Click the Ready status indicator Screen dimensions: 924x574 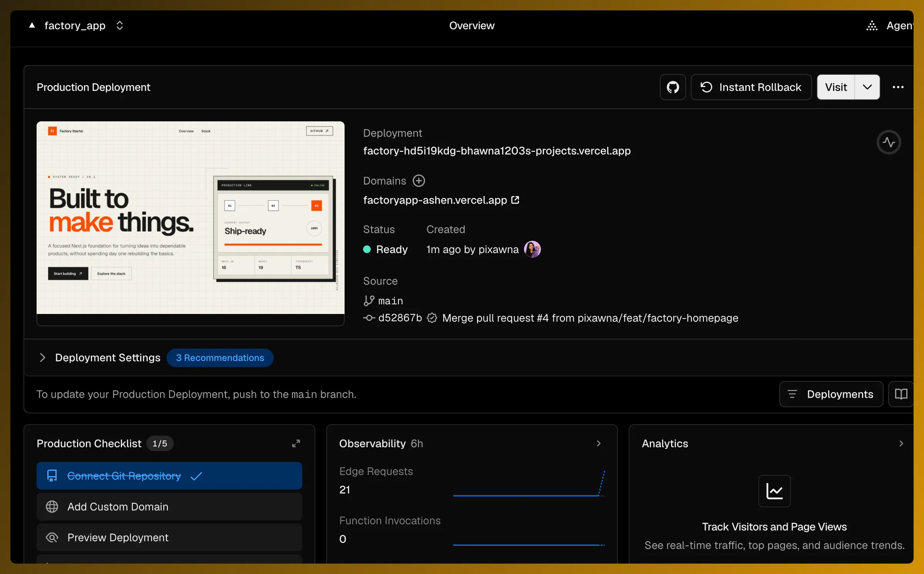pyautogui.click(x=385, y=249)
